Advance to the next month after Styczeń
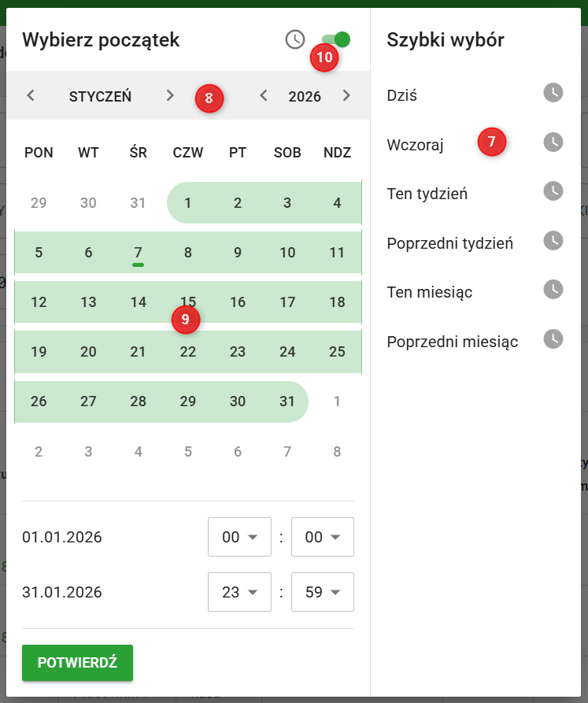Screen dimensions: 588x703 pos(170,96)
